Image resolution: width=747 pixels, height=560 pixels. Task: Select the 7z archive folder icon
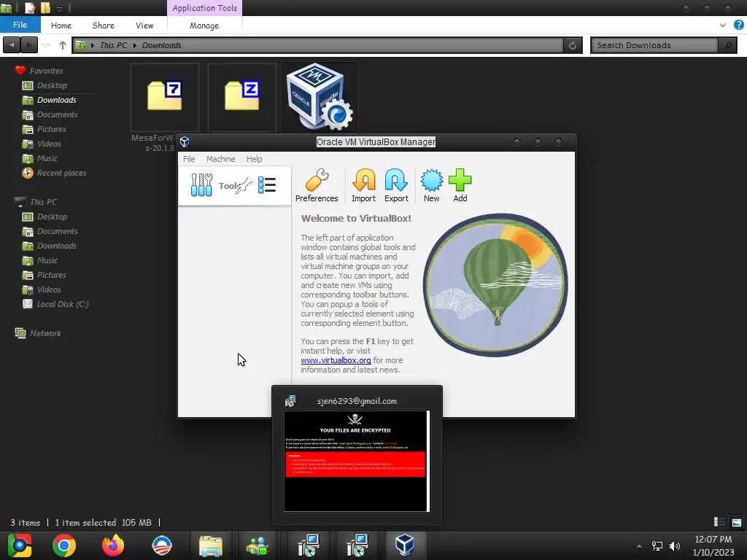click(x=165, y=97)
